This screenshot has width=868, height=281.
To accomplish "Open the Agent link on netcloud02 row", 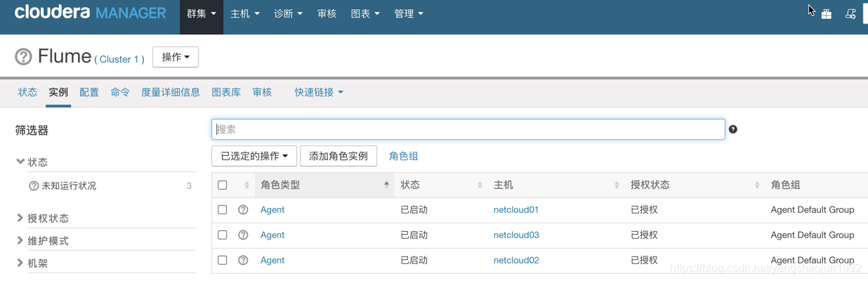I will (272, 261).
